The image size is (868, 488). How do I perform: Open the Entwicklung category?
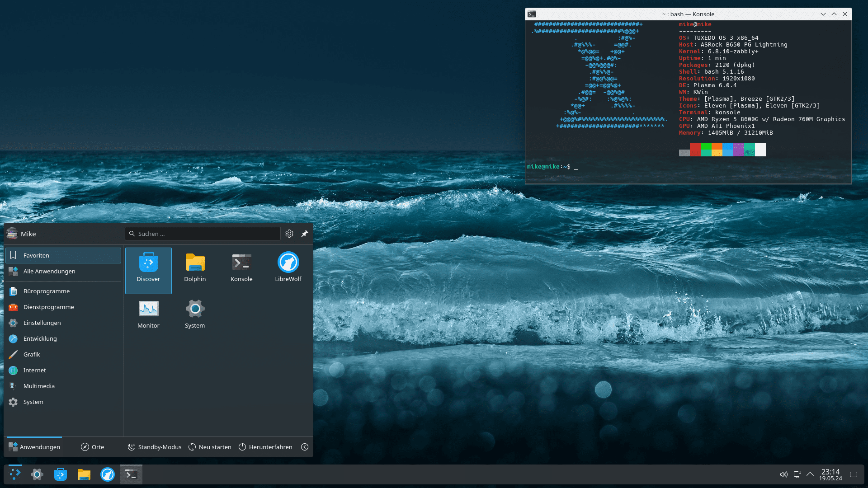pyautogui.click(x=63, y=338)
